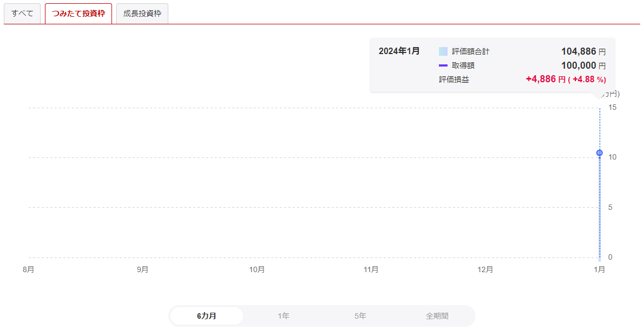Switch to the すべて tab
Viewport: 644px width, 330px height.
22,14
